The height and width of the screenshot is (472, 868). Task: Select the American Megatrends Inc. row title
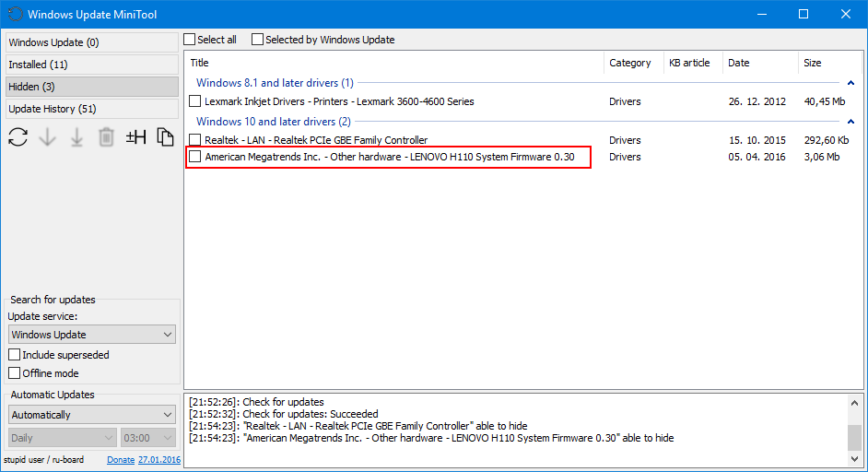(390, 157)
